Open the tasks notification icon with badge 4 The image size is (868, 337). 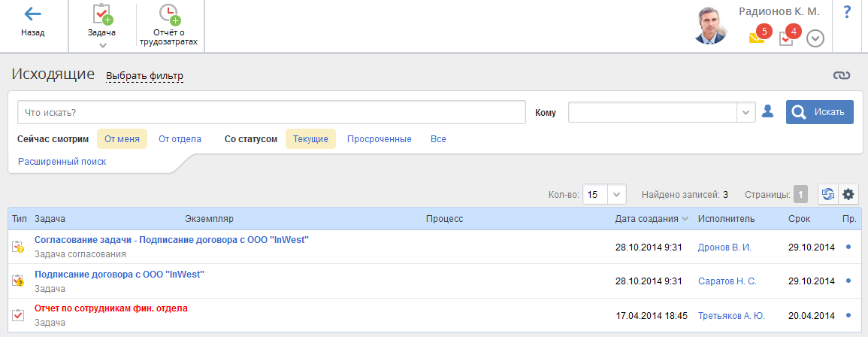786,38
